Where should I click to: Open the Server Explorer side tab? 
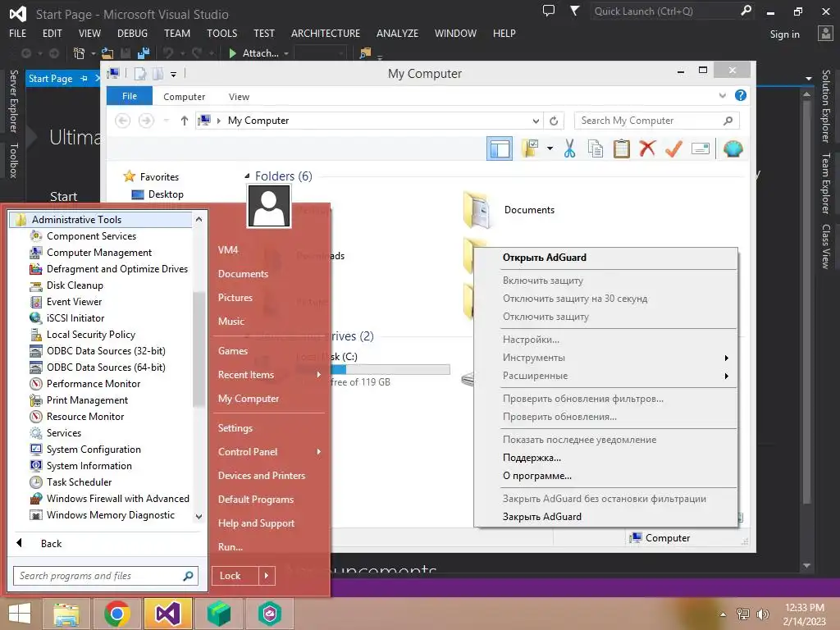pyautogui.click(x=14, y=101)
